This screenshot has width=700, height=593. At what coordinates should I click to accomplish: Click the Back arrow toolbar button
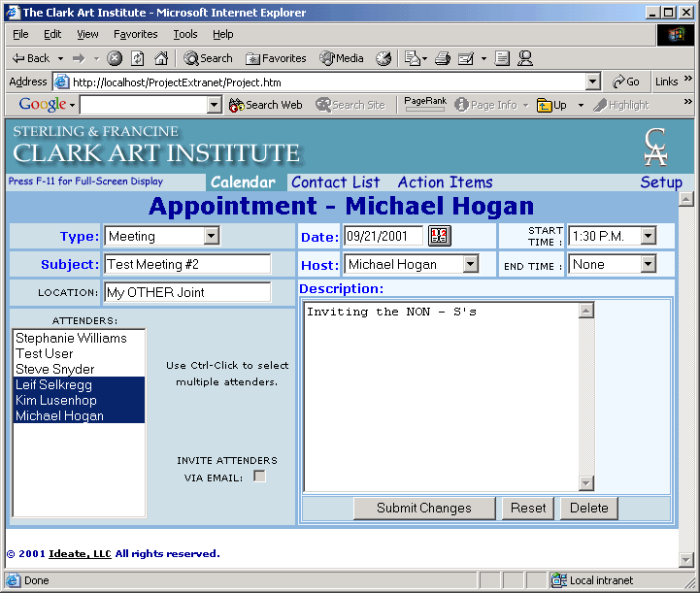tap(31, 58)
